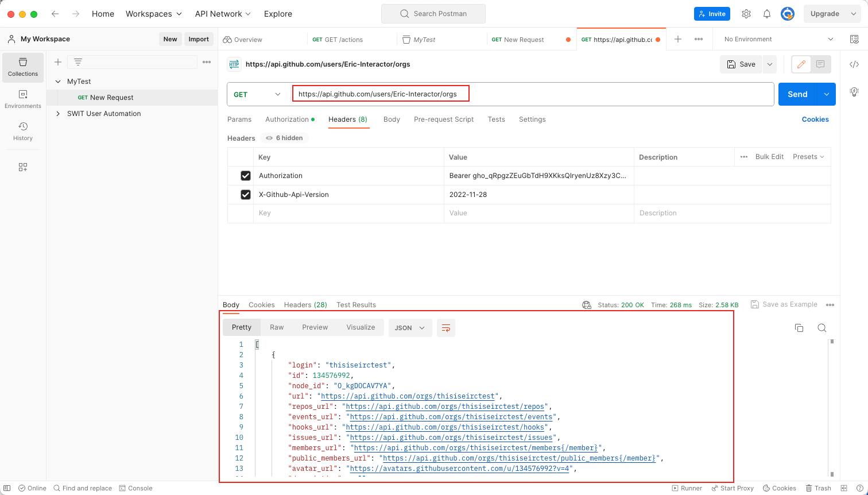Open the No Environment selector
The width and height of the screenshot is (868, 495).
click(x=778, y=39)
